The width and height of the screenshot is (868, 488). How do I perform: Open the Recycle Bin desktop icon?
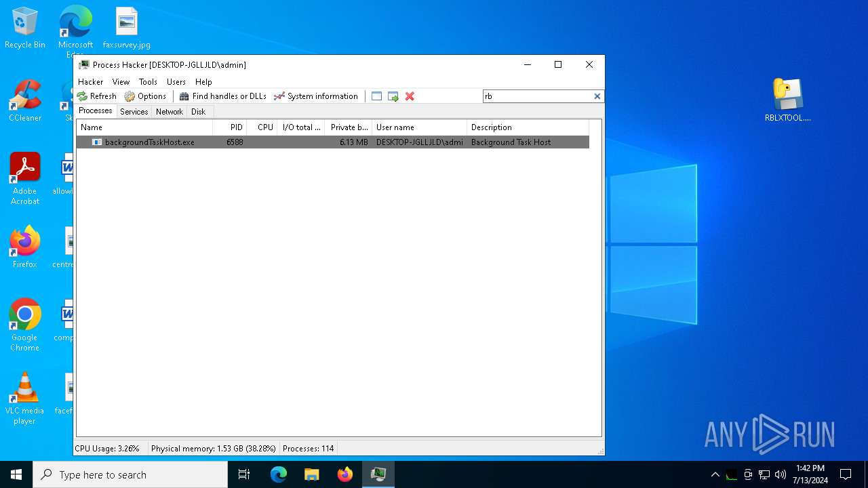point(25,28)
